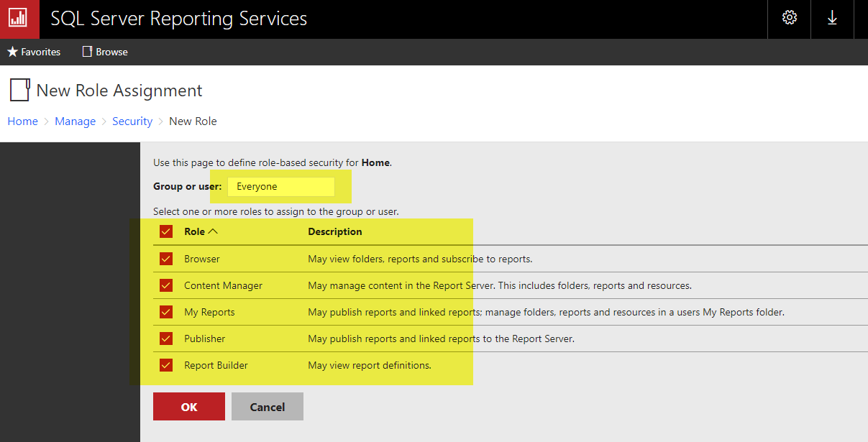Sort by the Role column header arrow
Screen dimensions: 868x442
[x=213, y=231]
